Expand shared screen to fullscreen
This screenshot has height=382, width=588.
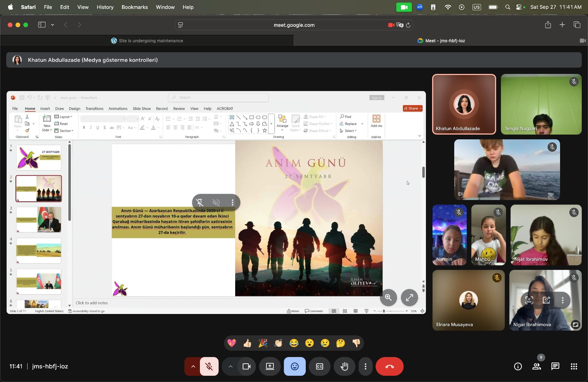pyautogui.click(x=409, y=297)
